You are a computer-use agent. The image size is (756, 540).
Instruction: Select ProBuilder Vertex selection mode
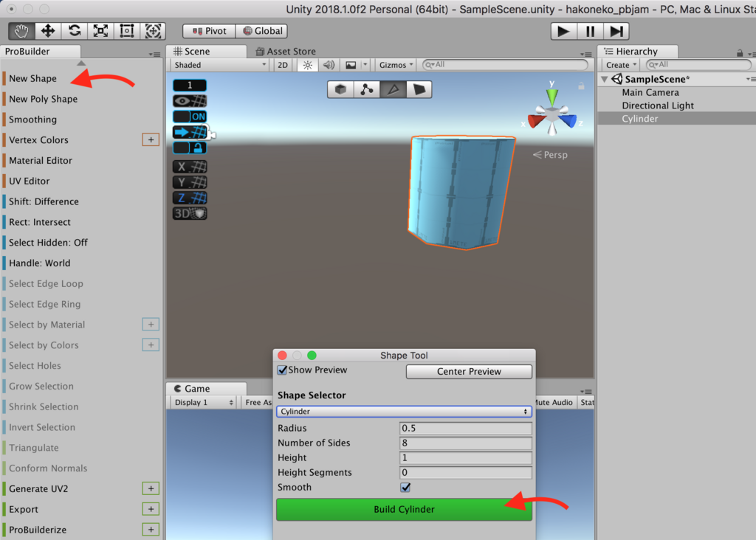tap(366, 89)
